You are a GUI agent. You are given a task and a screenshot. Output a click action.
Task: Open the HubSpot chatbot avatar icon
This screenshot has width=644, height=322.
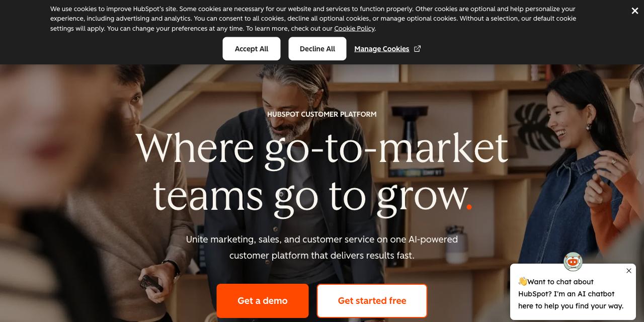coord(573,262)
